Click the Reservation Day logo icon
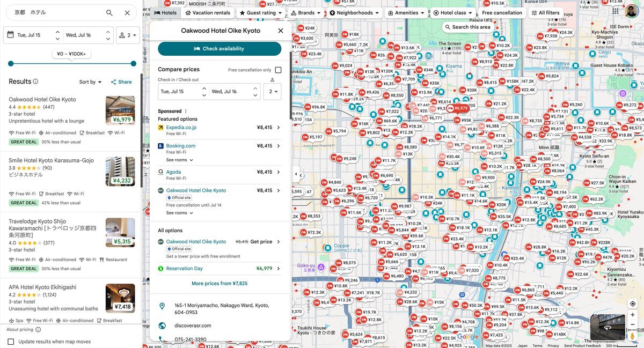Screen dimensions: 644x348 pos(160,269)
